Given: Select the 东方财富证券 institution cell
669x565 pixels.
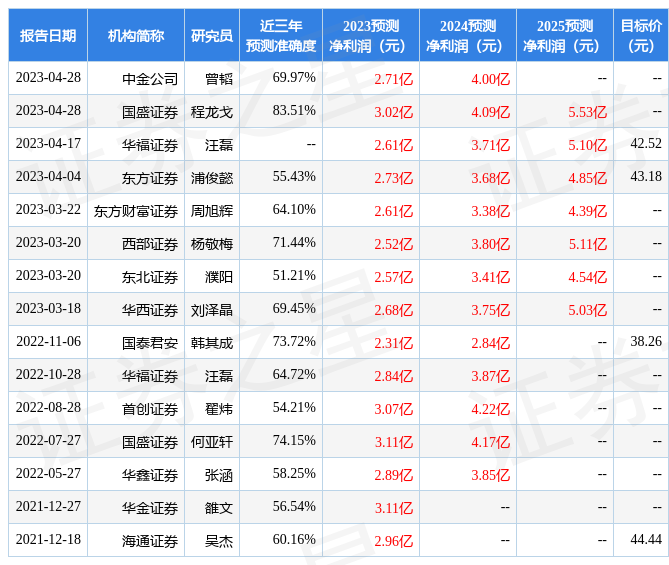Looking at the screenshot, I should 136,211.
